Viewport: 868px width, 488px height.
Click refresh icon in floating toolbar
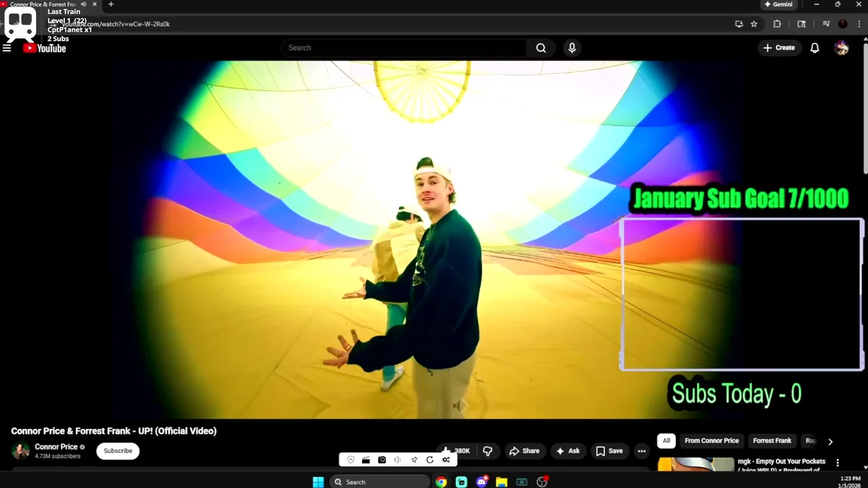430,460
